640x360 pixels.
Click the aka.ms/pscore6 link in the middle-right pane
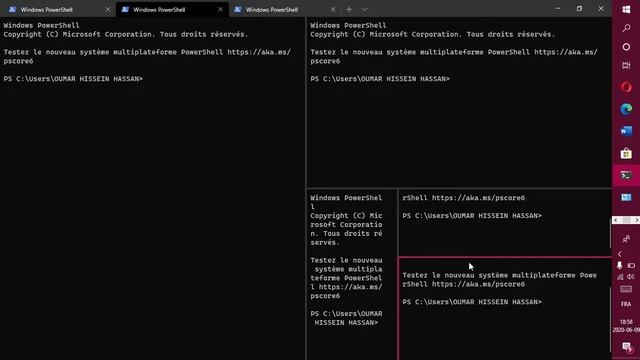[478, 198]
